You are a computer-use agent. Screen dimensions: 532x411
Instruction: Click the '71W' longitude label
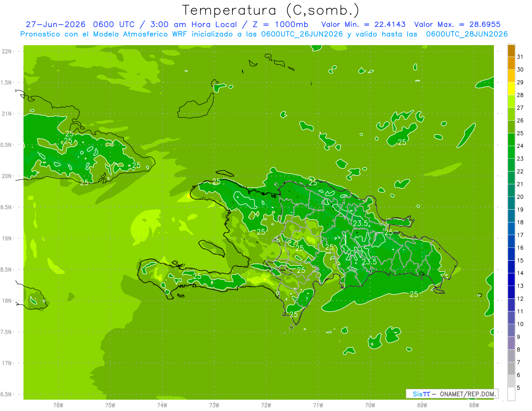pos(318,405)
